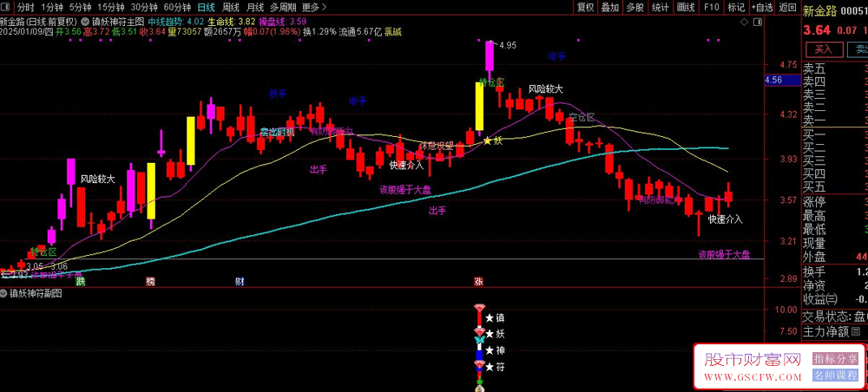868x392 pixels.
Task: Click the 交易状态 status row
Action: (835, 317)
